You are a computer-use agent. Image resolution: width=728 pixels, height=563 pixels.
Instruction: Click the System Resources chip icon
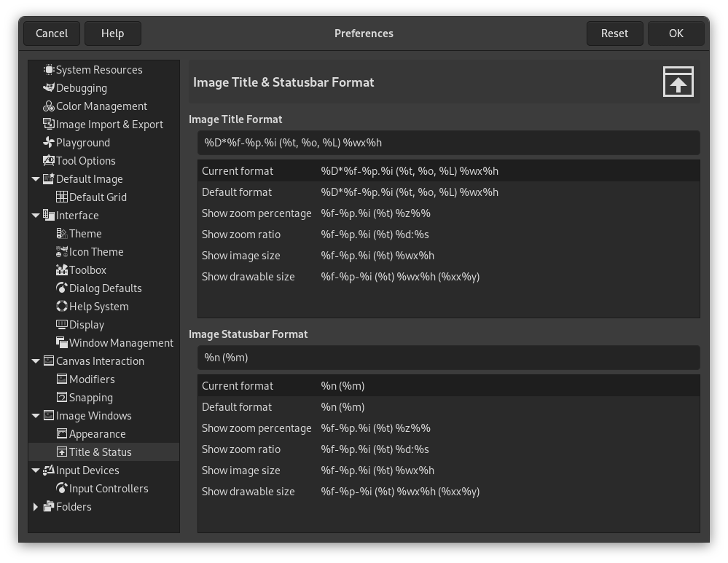coord(48,69)
